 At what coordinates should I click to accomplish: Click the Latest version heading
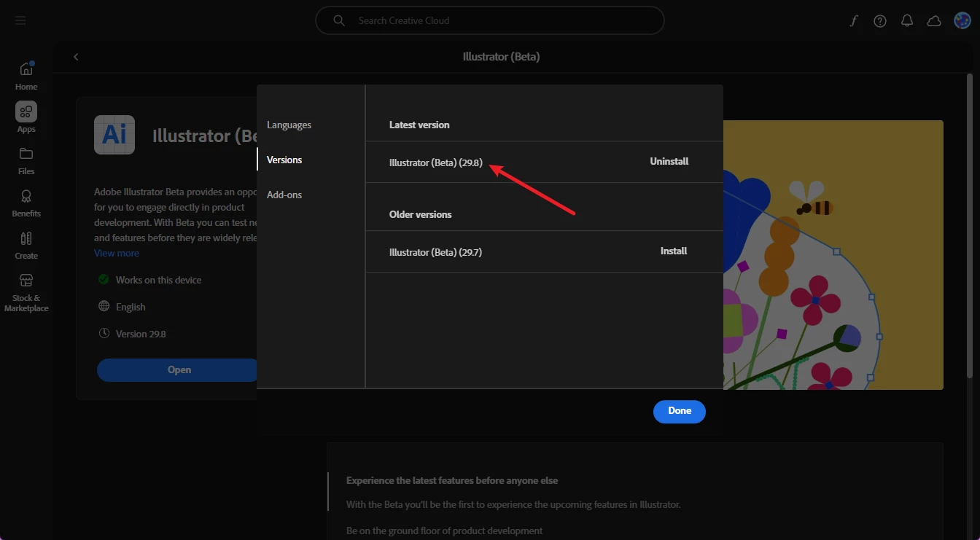pyautogui.click(x=419, y=125)
